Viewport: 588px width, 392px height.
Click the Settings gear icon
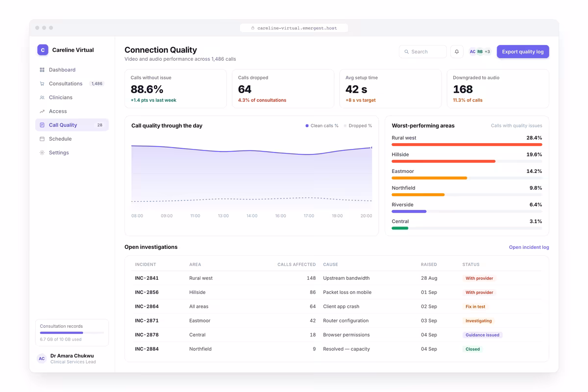(x=42, y=152)
